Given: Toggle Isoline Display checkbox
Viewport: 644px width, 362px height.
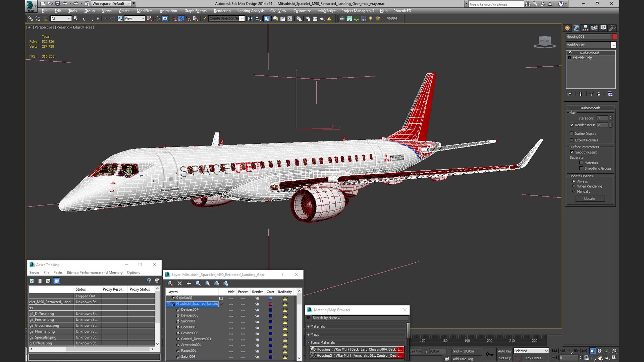Looking at the screenshot, I should pos(572,133).
